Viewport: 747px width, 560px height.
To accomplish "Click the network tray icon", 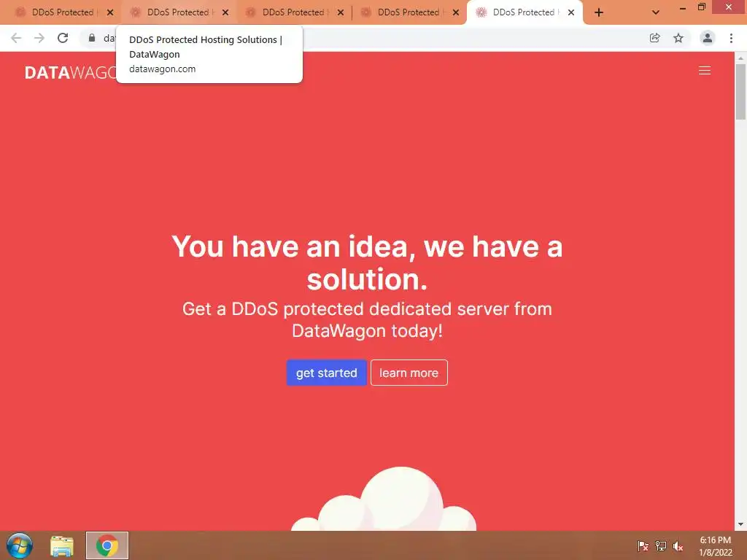I will [x=661, y=545].
